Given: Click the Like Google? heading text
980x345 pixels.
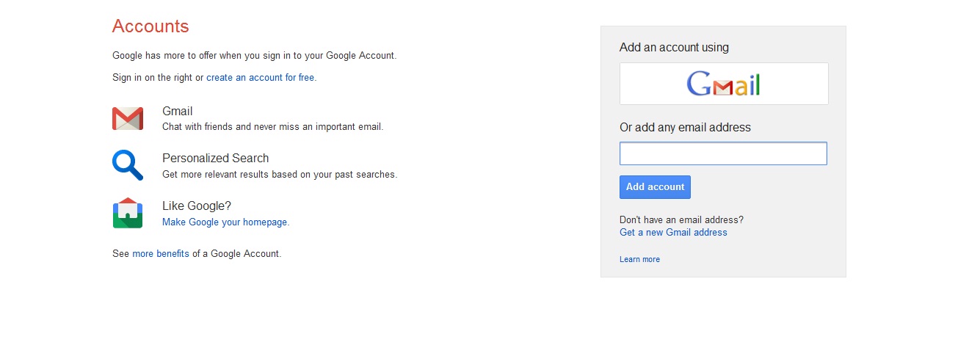Looking at the screenshot, I should pyautogui.click(x=197, y=206).
